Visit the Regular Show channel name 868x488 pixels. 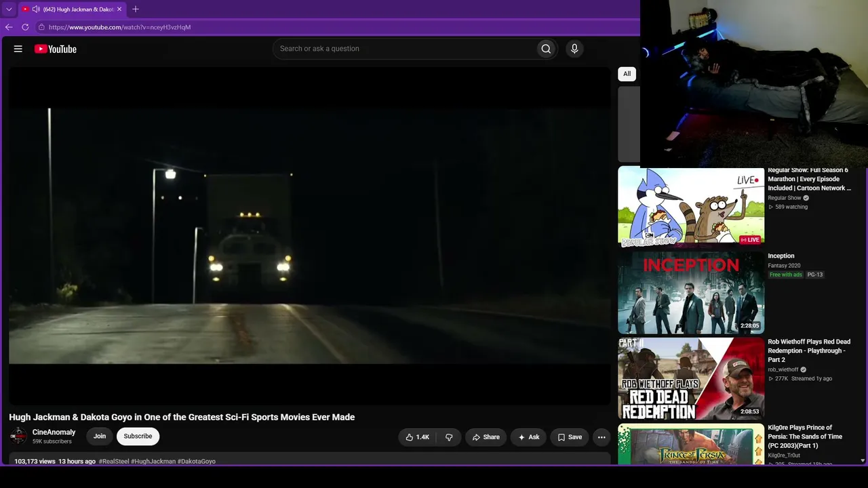785,198
